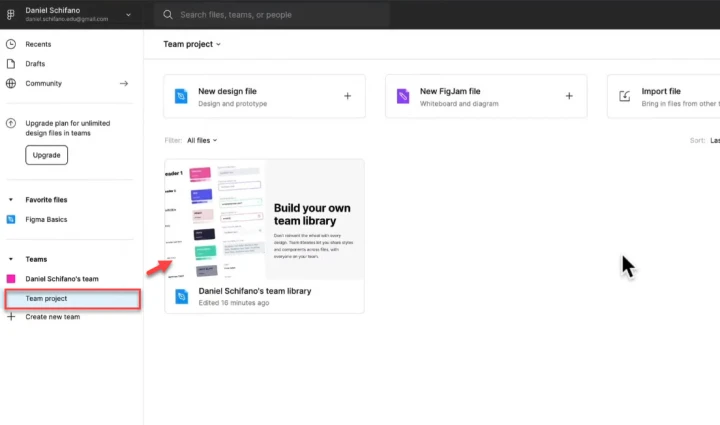Select Team project in the sidebar

[x=73, y=299]
